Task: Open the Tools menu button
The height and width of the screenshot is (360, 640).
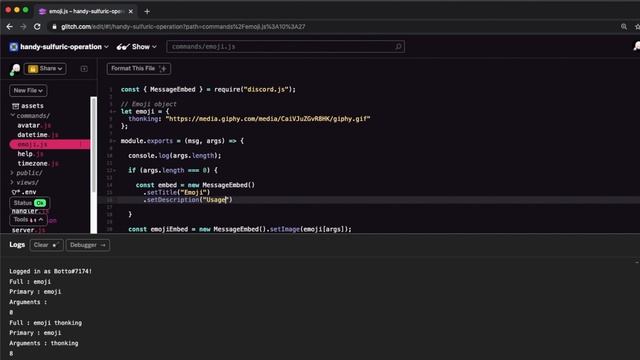Action: [28, 220]
